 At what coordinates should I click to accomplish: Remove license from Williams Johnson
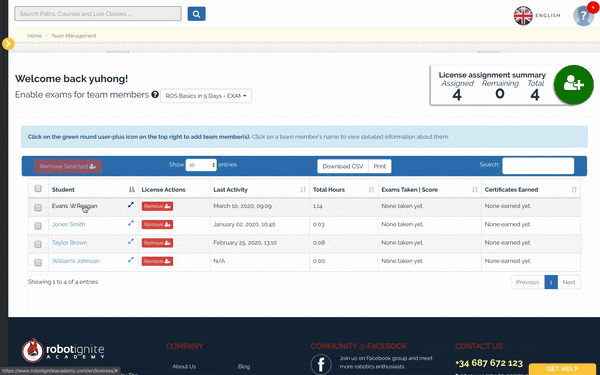[157, 261]
